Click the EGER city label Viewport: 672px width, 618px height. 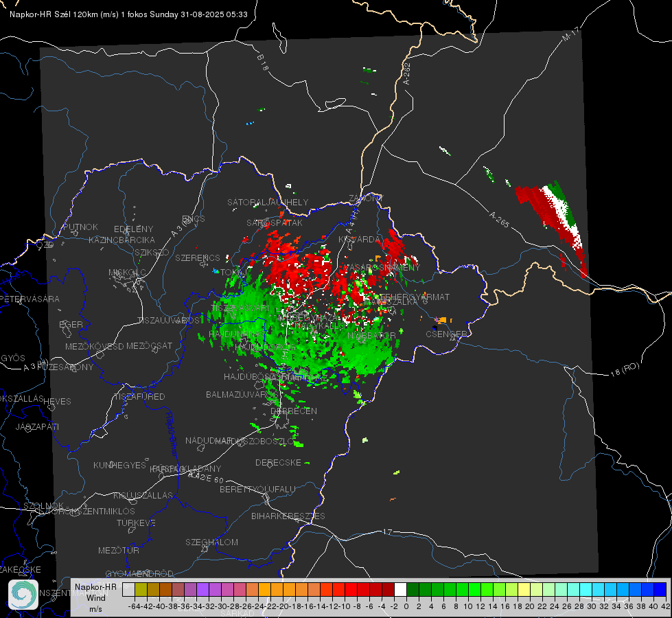tap(71, 324)
